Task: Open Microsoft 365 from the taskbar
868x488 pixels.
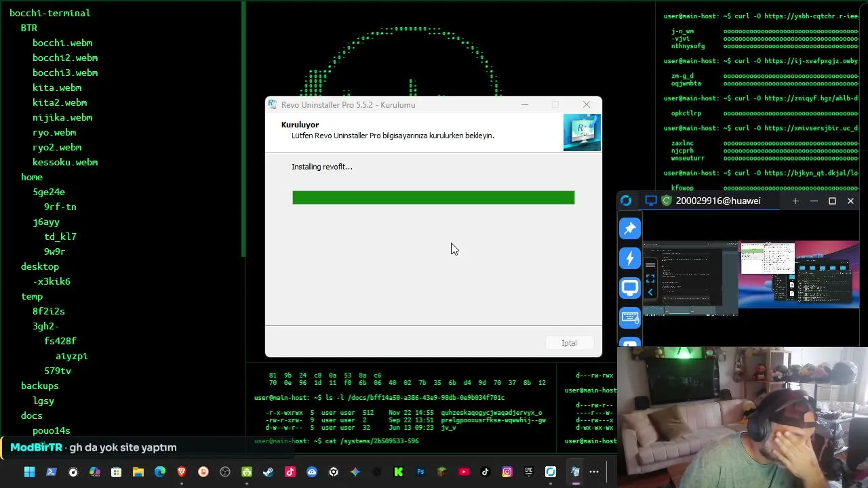Action: tap(95, 472)
